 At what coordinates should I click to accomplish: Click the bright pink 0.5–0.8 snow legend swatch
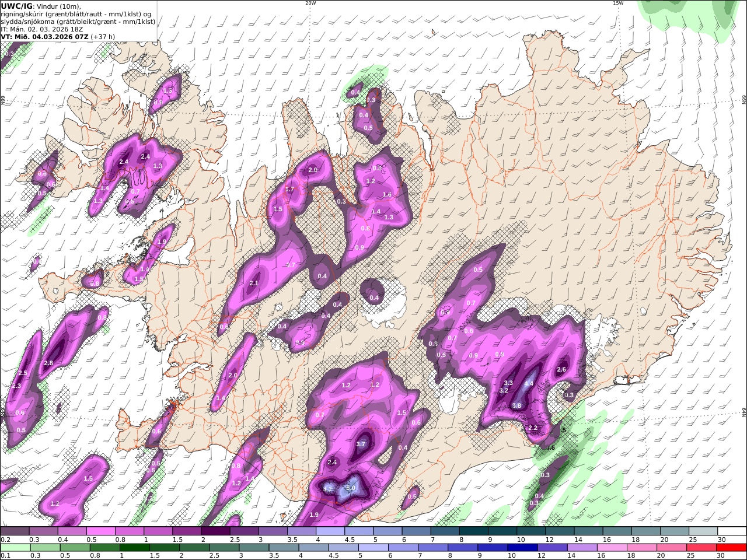click(101, 531)
